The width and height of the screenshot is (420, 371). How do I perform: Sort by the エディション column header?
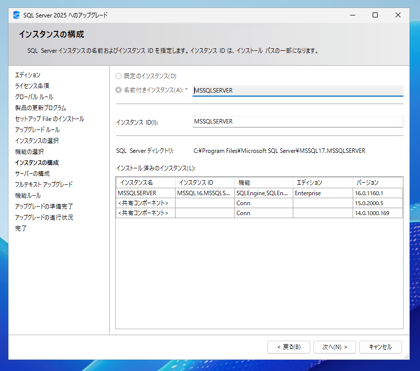[323, 183]
